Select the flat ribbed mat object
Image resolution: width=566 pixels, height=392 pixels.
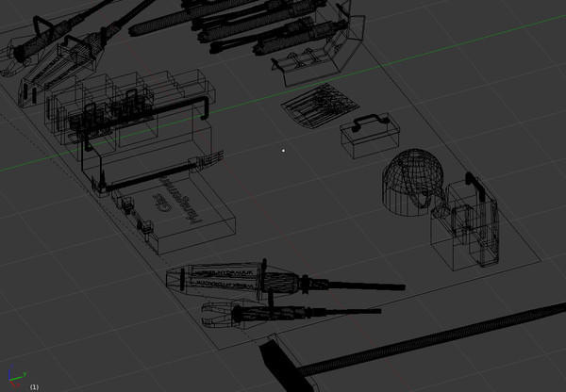[x=320, y=106]
